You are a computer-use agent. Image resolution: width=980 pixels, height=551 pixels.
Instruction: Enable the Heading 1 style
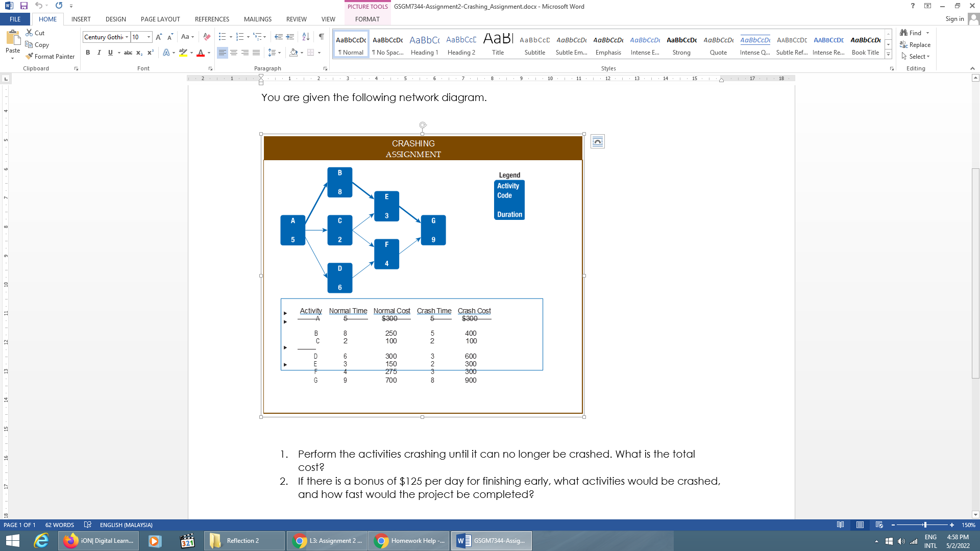coord(424,44)
